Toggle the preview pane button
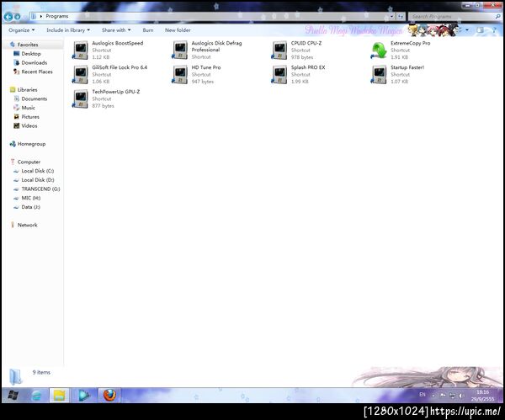The width and height of the screenshot is (505, 420). point(480,30)
